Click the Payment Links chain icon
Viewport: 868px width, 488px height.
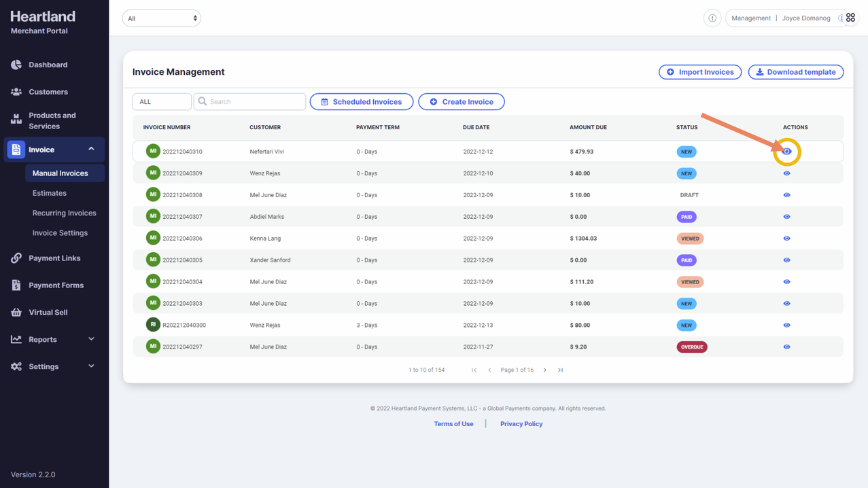(x=16, y=258)
